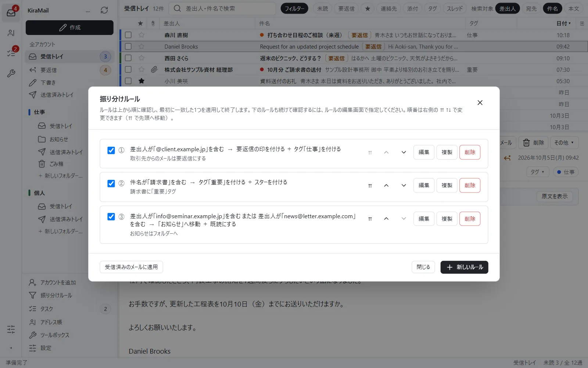
Task: Move rule ② to the top
Action: point(370,185)
